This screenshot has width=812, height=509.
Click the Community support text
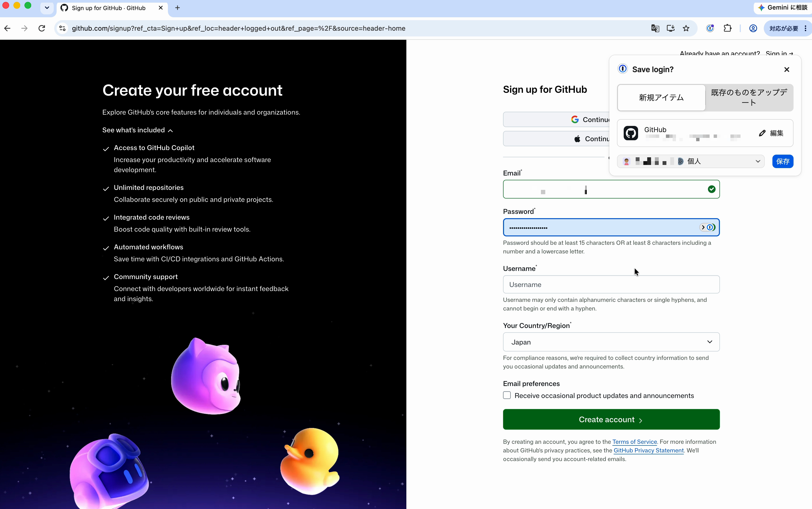pyautogui.click(x=146, y=277)
